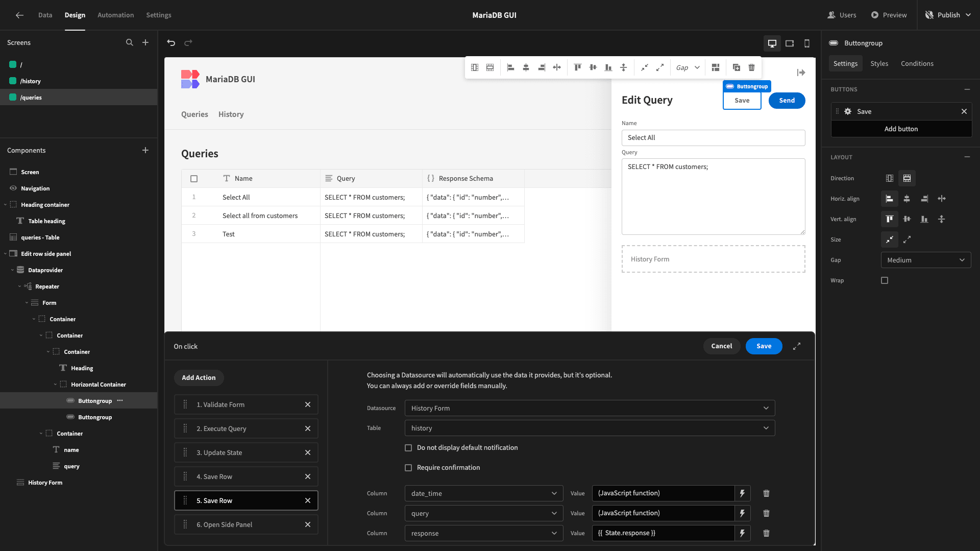Tick Do not display default notification
980x551 pixels.
(x=408, y=448)
